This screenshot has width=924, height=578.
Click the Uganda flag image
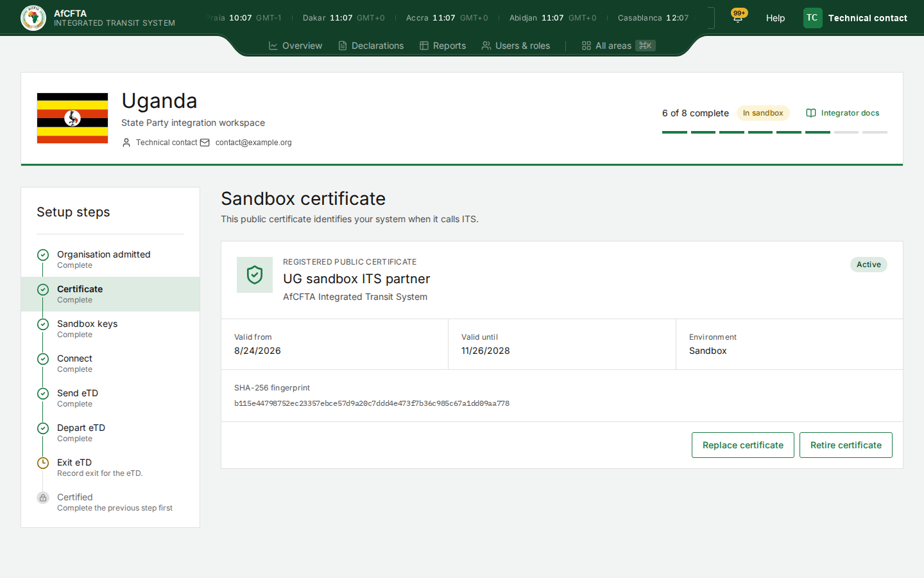(73, 118)
